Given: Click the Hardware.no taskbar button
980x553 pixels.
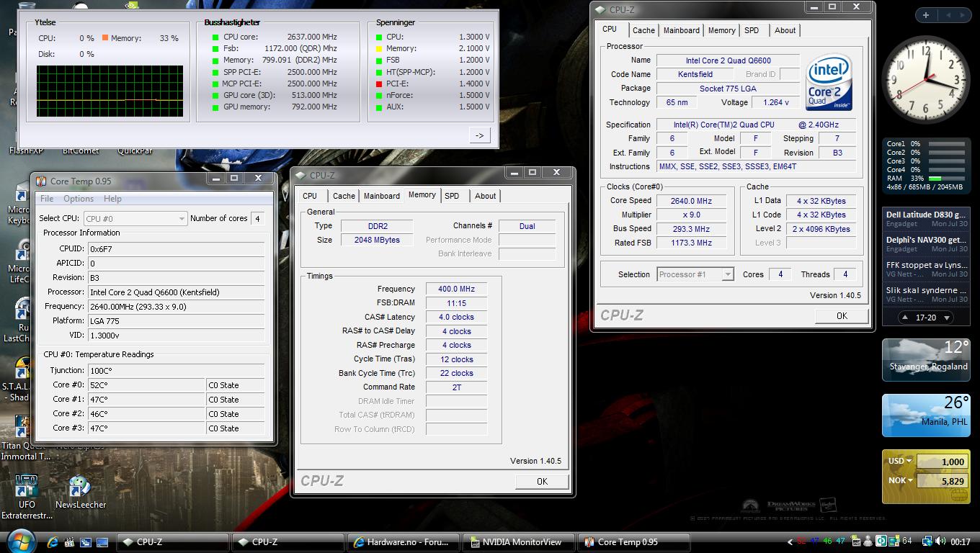Looking at the screenshot, I should [403, 542].
